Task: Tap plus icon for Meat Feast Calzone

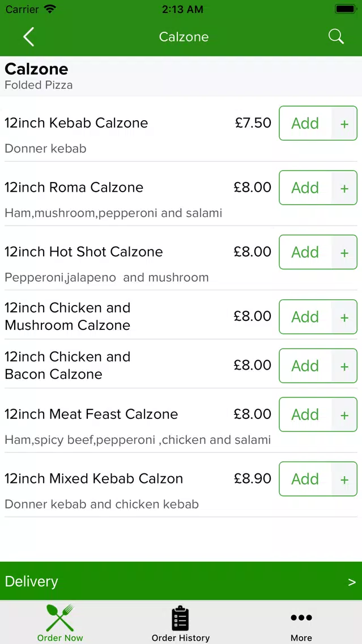Action: click(x=344, y=415)
